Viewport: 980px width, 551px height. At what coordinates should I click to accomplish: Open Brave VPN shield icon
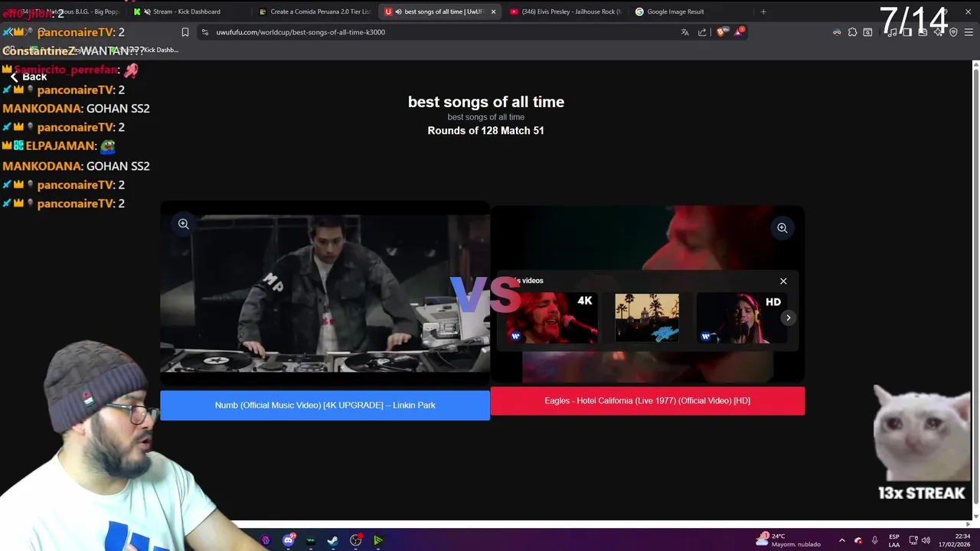point(953,32)
